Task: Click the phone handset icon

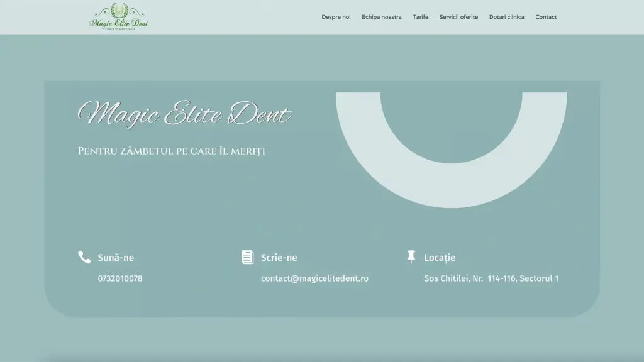Action: coord(84,257)
